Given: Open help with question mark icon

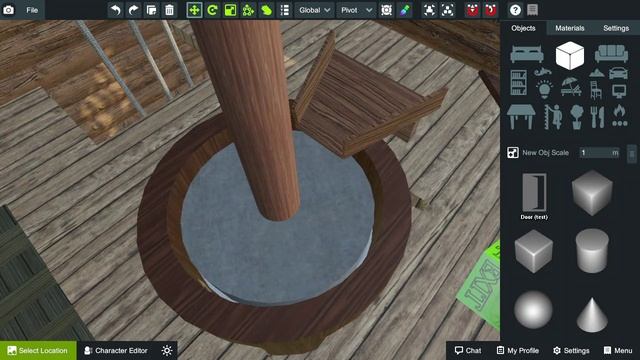Looking at the screenshot, I should click(515, 10).
